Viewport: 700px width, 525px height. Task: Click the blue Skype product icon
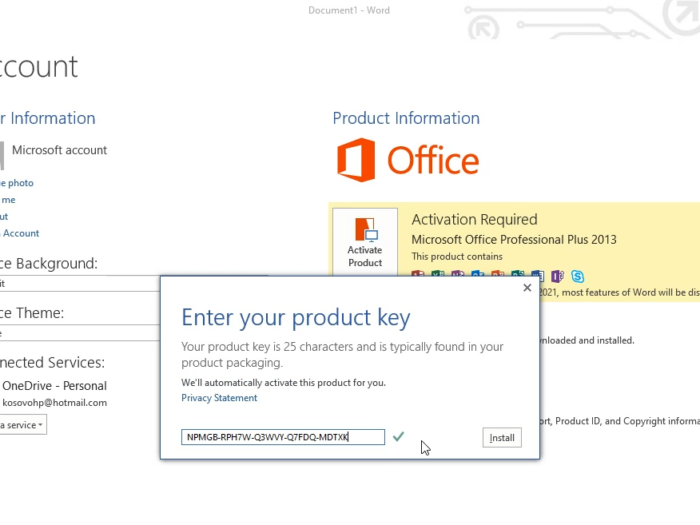577,276
